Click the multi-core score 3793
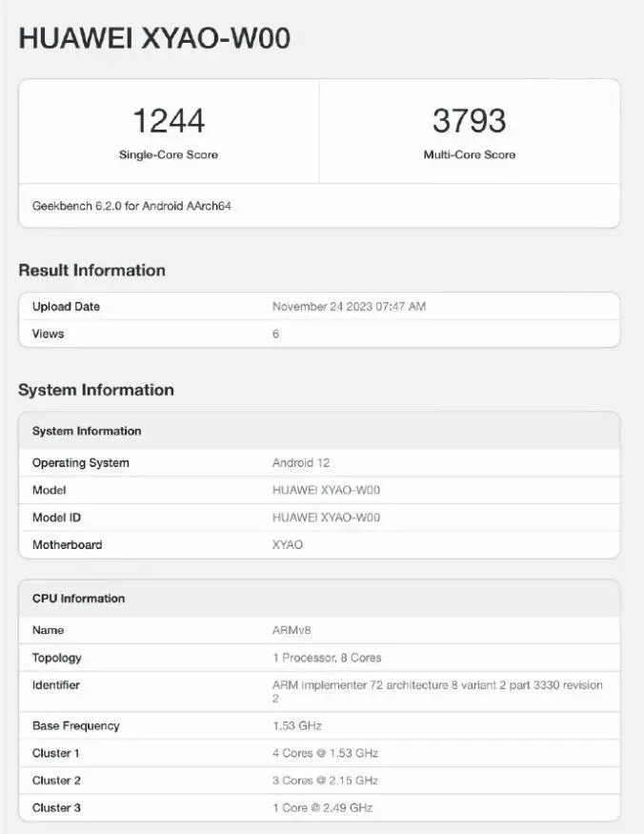The image size is (644, 834). pyautogui.click(x=469, y=120)
